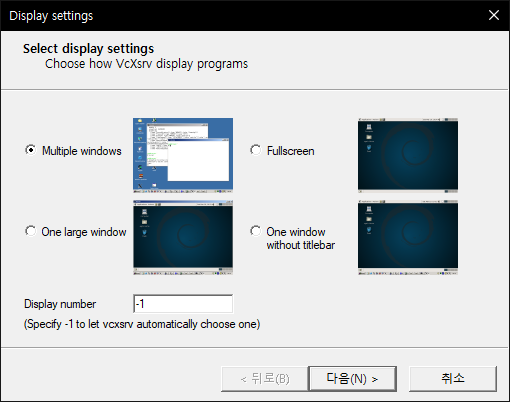Click 'Choose how VcXsrv display programs' text
The width and height of the screenshot is (510, 402).
click(146, 64)
